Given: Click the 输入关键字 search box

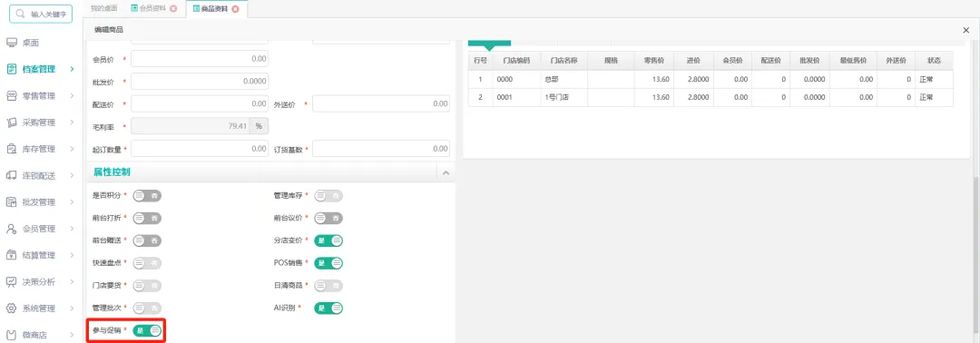Looking at the screenshot, I should click(41, 13).
